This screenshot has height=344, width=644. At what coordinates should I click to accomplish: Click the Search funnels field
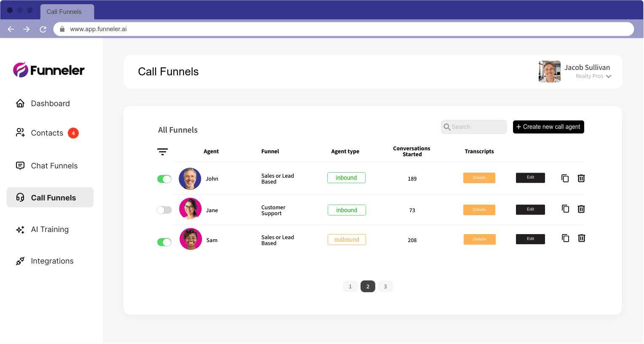click(x=474, y=127)
